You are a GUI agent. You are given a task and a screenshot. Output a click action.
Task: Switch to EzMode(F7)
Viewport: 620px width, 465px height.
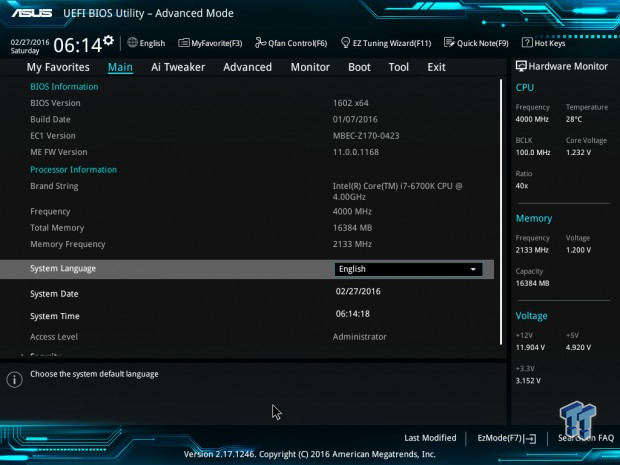507,438
